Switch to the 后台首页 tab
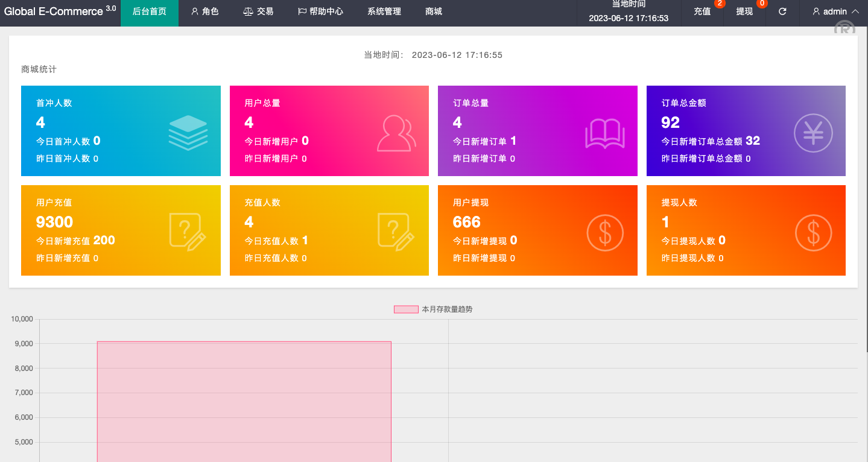868x462 pixels. click(x=150, y=11)
